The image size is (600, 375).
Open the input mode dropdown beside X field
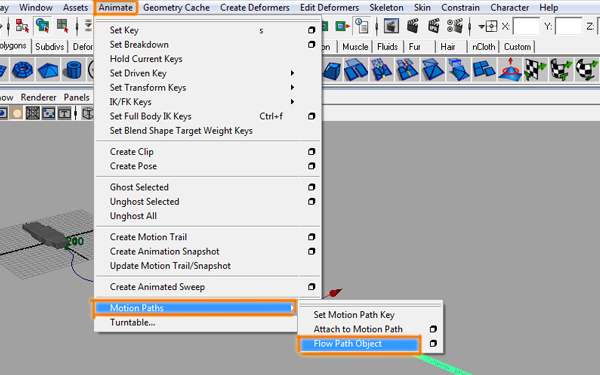tap(488, 26)
